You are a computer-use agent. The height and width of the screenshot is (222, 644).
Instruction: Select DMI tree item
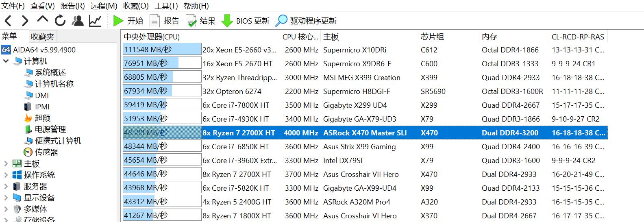pos(42,95)
